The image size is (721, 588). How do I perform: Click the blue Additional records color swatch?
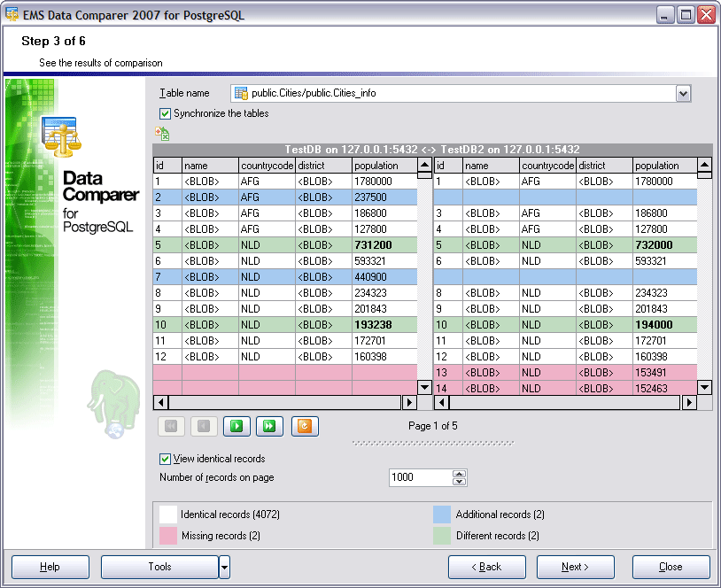442,514
